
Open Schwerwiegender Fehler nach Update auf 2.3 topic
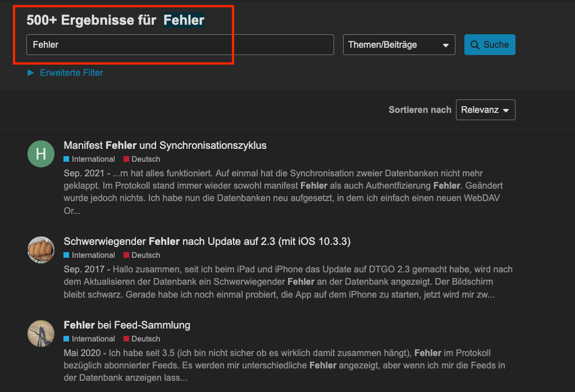(x=207, y=241)
